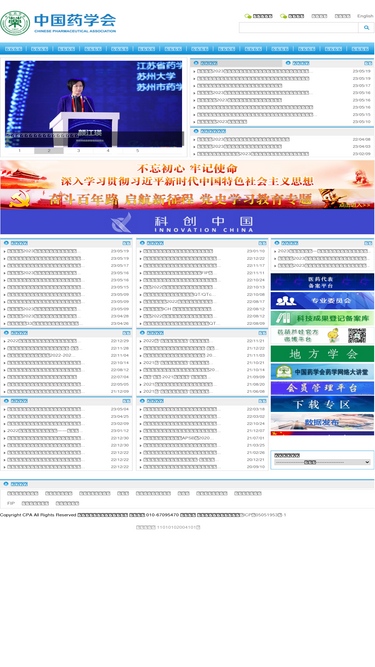
Task: Open the article dated 23/01/10
Action: point(178,251)
